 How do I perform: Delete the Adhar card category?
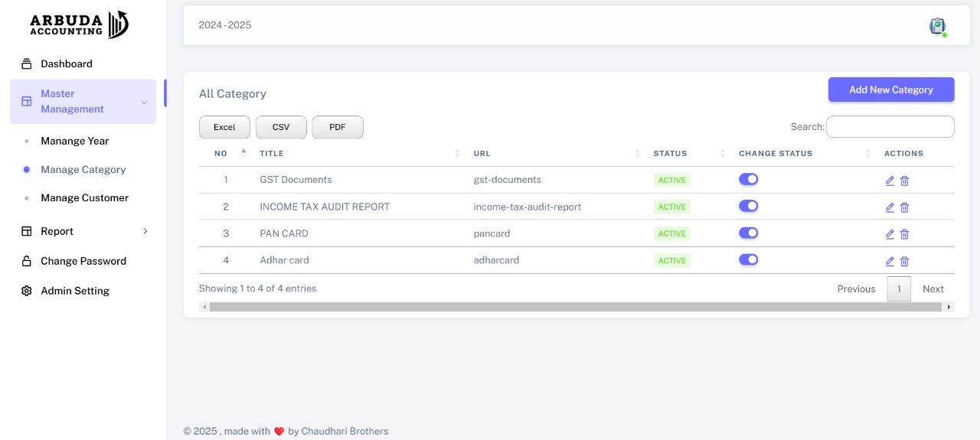(904, 261)
